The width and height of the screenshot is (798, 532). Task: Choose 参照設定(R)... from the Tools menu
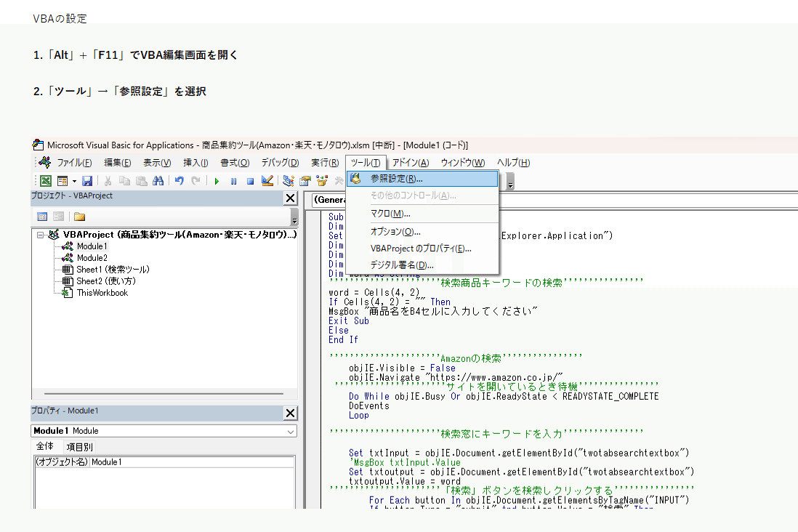pyautogui.click(x=422, y=179)
